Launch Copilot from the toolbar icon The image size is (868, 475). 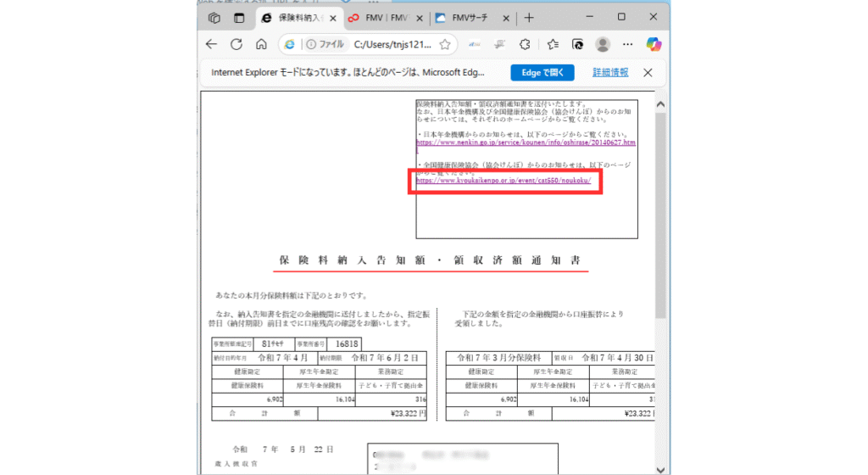click(654, 44)
